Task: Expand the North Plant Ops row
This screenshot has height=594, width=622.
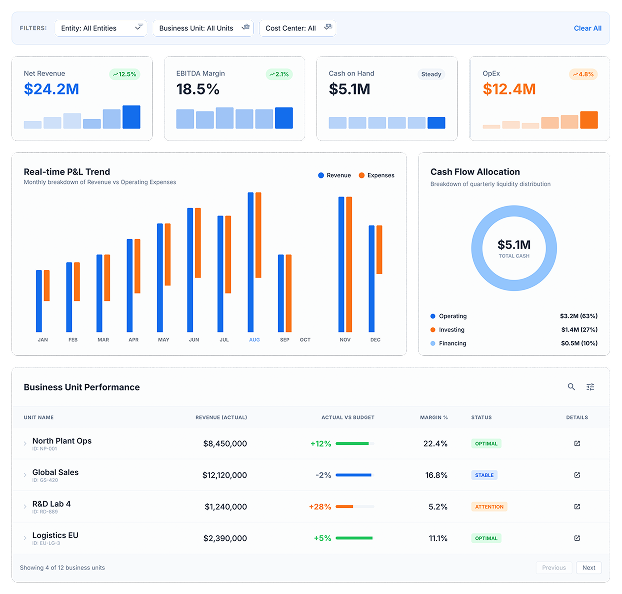Action: (x=25, y=444)
